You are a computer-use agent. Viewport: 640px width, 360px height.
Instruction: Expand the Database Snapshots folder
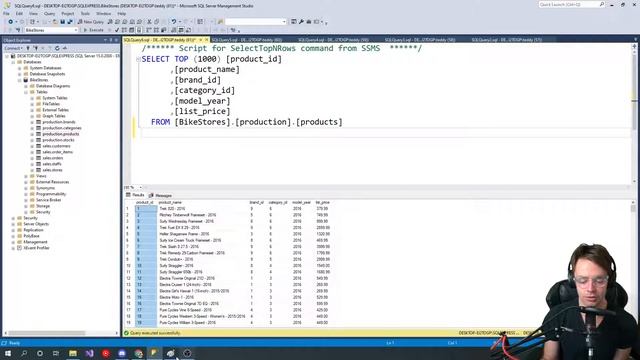tap(20, 74)
